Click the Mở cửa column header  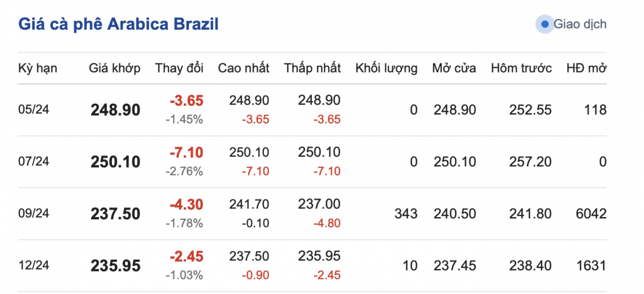tap(454, 69)
